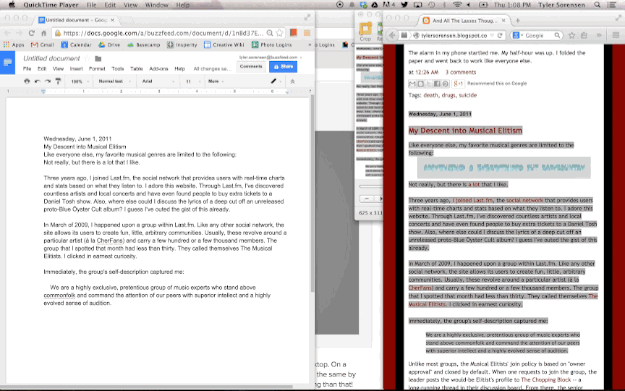Image resolution: width=625 pixels, height=391 pixels.
Task: Reload the Chrome docs page
Action: [31, 33]
